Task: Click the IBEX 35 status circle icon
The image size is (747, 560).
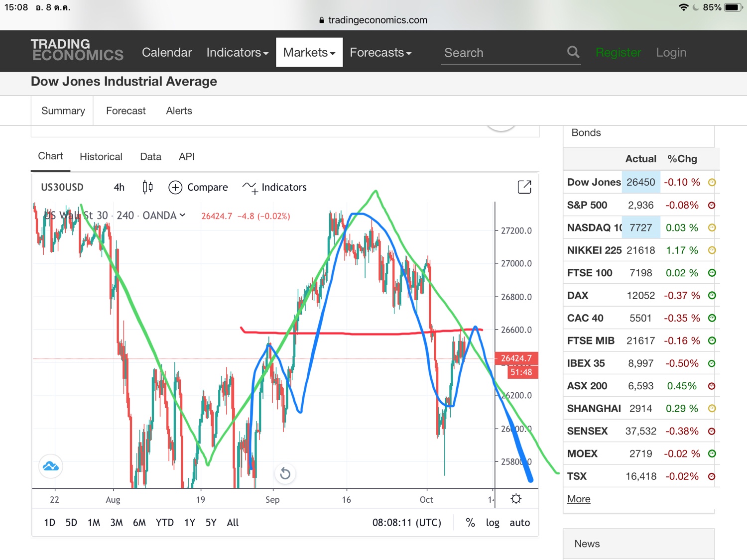Action: [712, 363]
